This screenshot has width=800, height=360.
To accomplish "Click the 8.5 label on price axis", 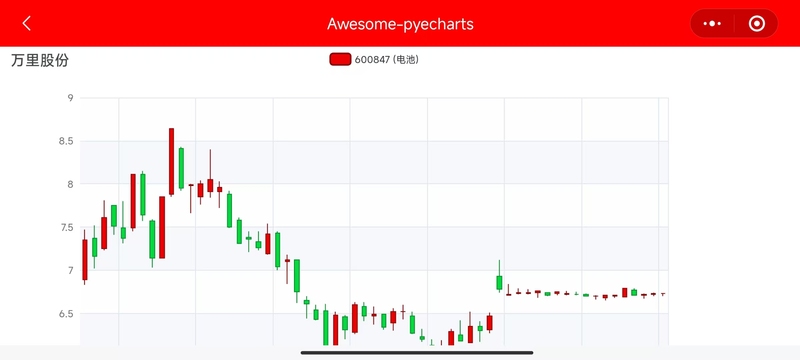I will pos(66,141).
